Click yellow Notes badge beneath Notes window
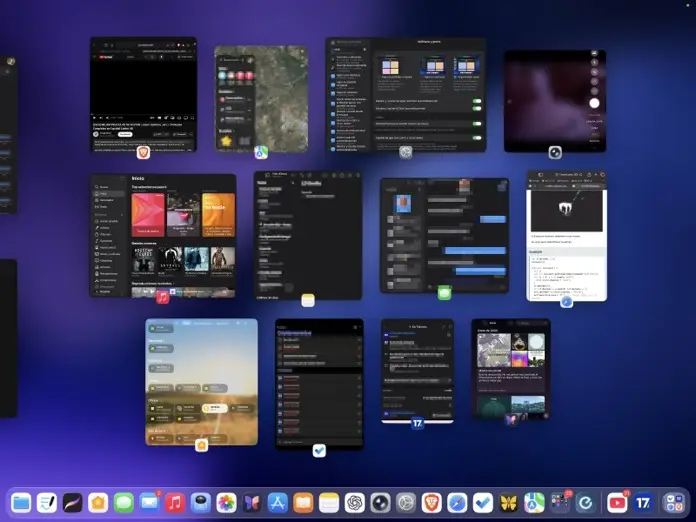This screenshot has height=522, width=696. (x=308, y=301)
